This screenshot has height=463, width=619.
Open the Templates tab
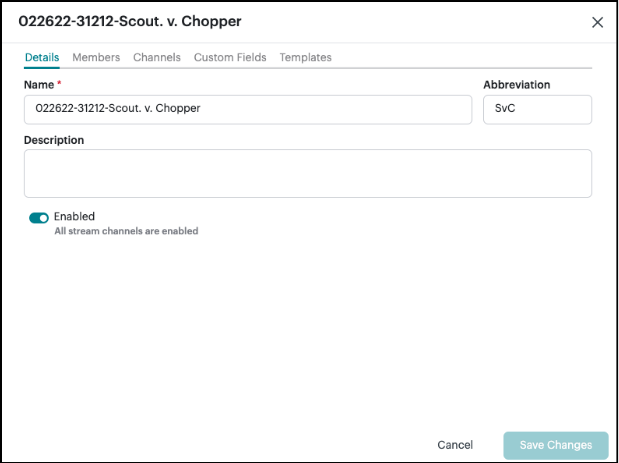(x=305, y=58)
